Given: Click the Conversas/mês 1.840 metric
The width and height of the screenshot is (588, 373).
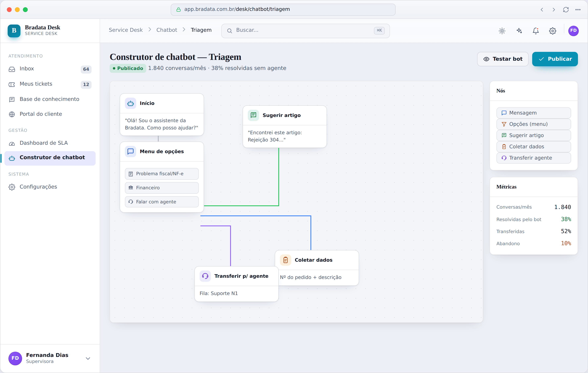Looking at the screenshot, I should coord(534,207).
